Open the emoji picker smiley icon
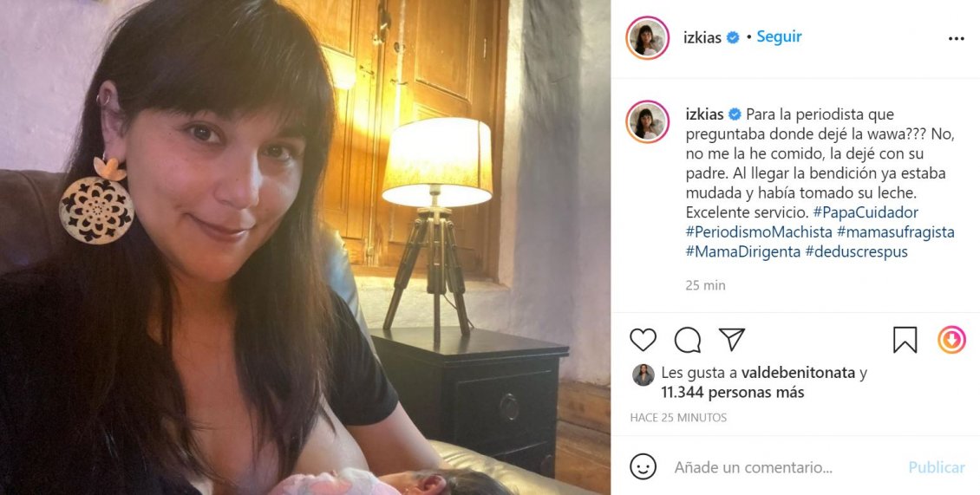 (x=644, y=467)
